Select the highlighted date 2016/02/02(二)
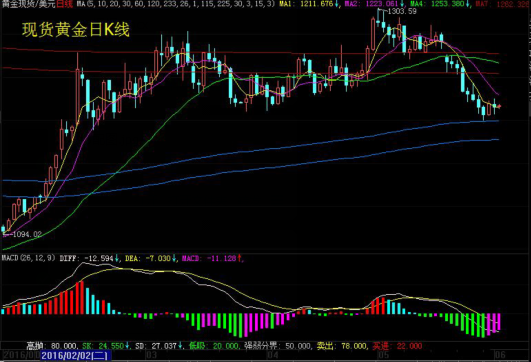This screenshot has height=362, width=531. (76, 356)
